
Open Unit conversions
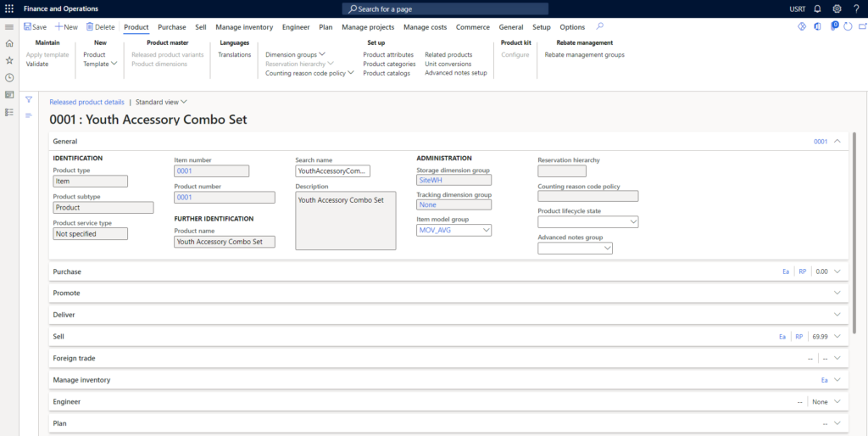click(x=448, y=64)
